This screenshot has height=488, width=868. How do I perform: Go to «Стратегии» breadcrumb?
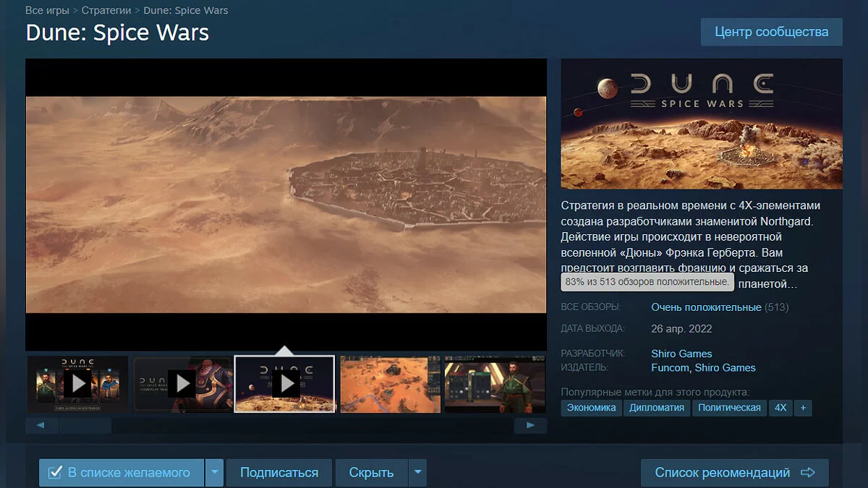[x=106, y=10]
